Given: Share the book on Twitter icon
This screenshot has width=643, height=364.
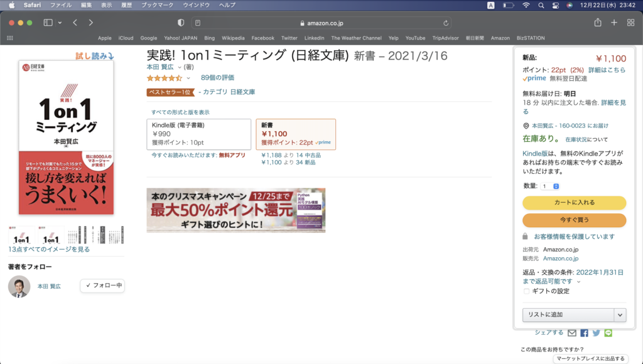Looking at the screenshot, I should click(x=596, y=333).
